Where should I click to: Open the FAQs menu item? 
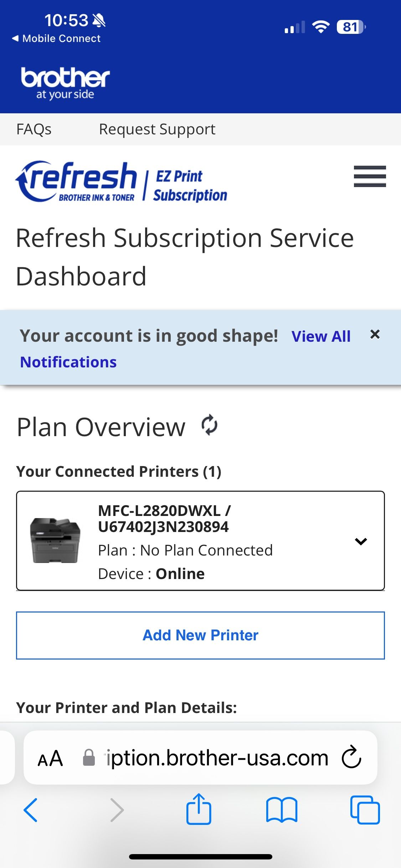[34, 129]
